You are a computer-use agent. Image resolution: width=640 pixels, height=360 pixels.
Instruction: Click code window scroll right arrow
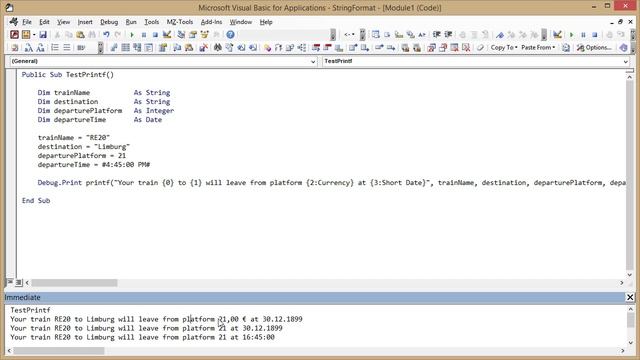click(x=622, y=282)
